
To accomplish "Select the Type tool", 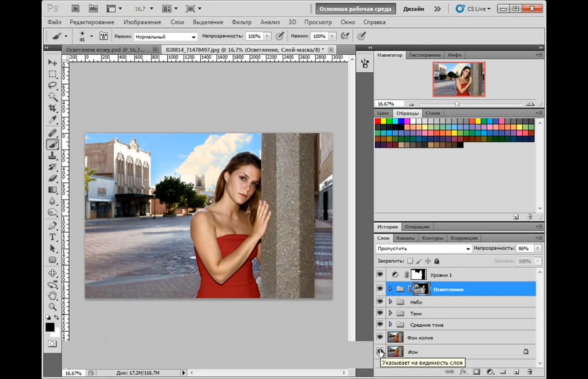I will coord(52,237).
